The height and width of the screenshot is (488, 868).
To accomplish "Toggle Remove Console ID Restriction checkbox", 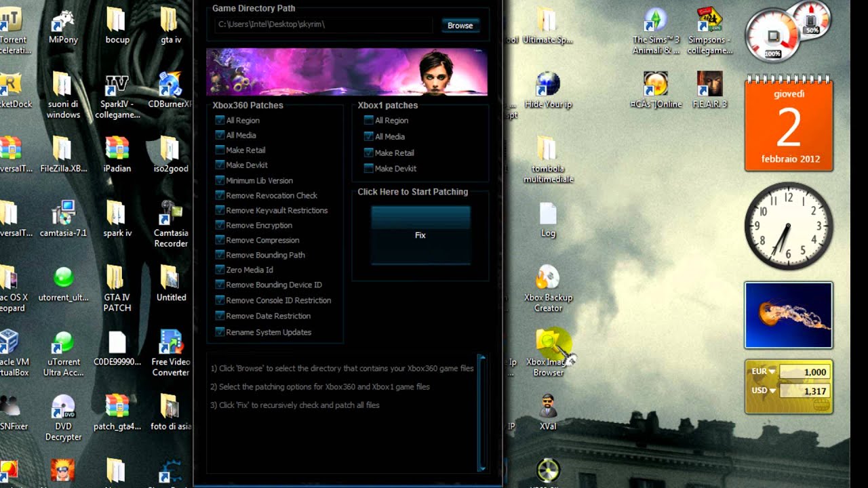I will tap(220, 300).
